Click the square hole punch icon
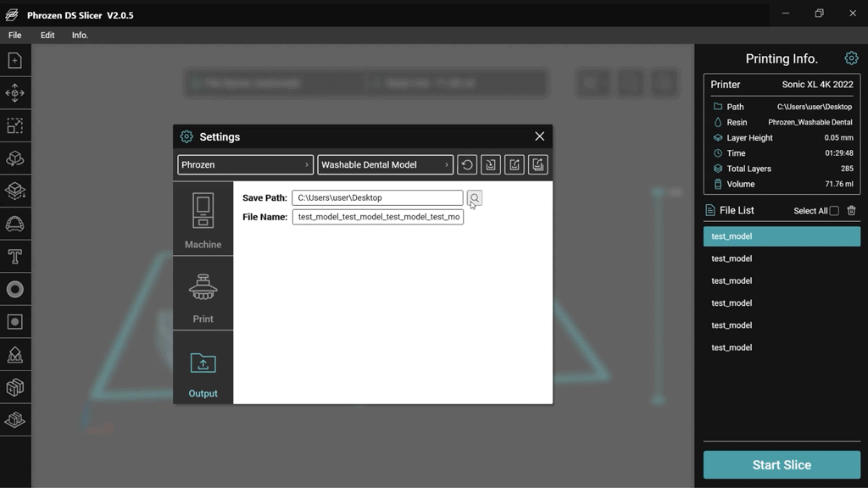The width and height of the screenshot is (868, 488). coord(15,322)
